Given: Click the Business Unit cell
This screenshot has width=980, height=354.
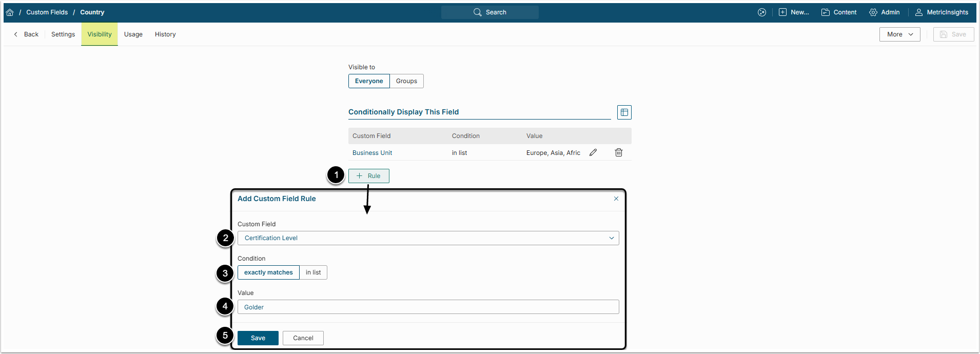Looking at the screenshot, I should pyautogui.click(x=373, y=153).
